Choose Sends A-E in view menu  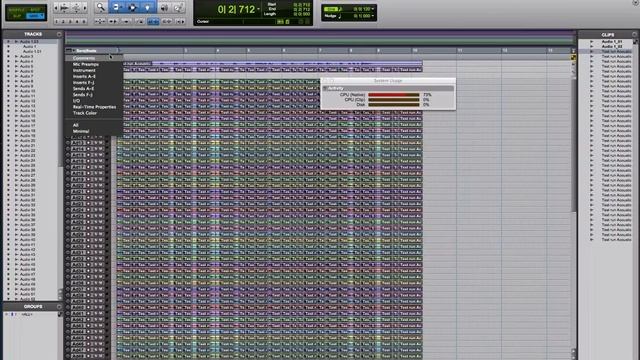tap(83, 89)
